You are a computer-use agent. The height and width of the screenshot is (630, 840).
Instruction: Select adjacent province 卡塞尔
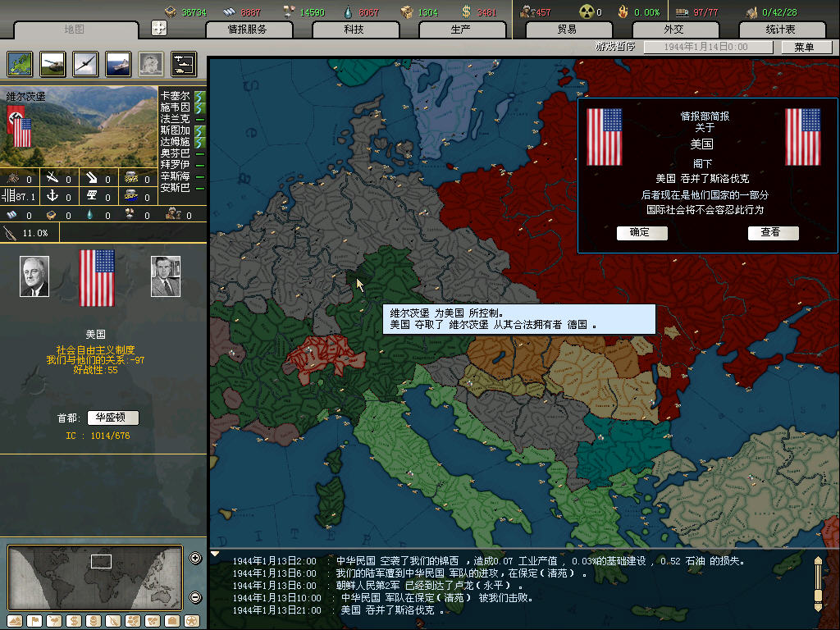pyautogui.click(x=175, y=96)
